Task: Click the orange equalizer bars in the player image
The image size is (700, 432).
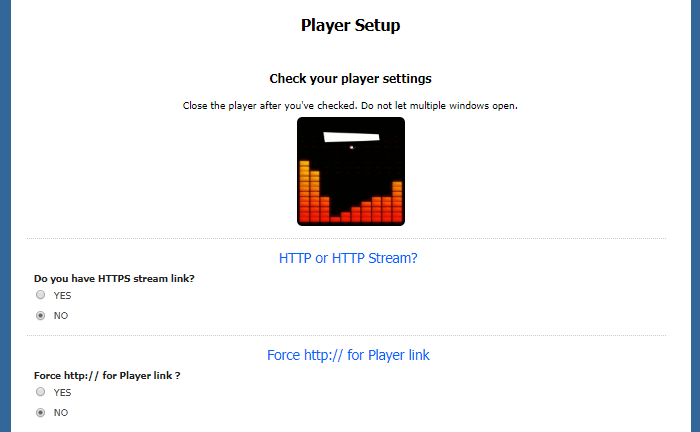Action: 351,192
